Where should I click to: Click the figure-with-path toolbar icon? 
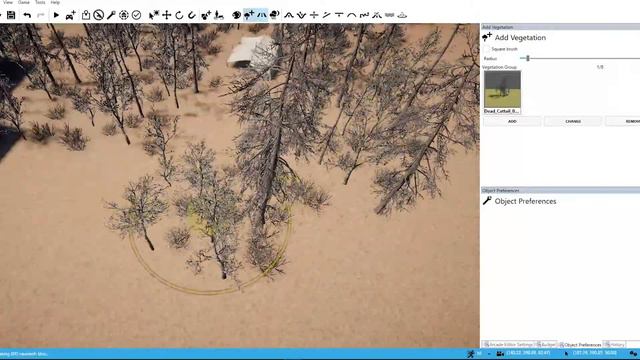(219, 15)
